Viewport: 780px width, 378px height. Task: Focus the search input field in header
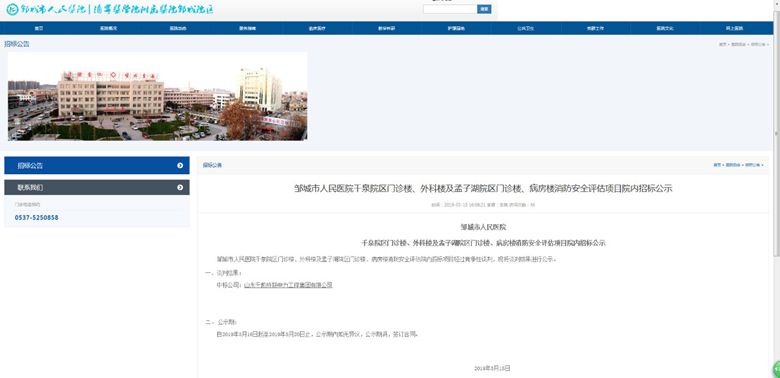[450, 9]
